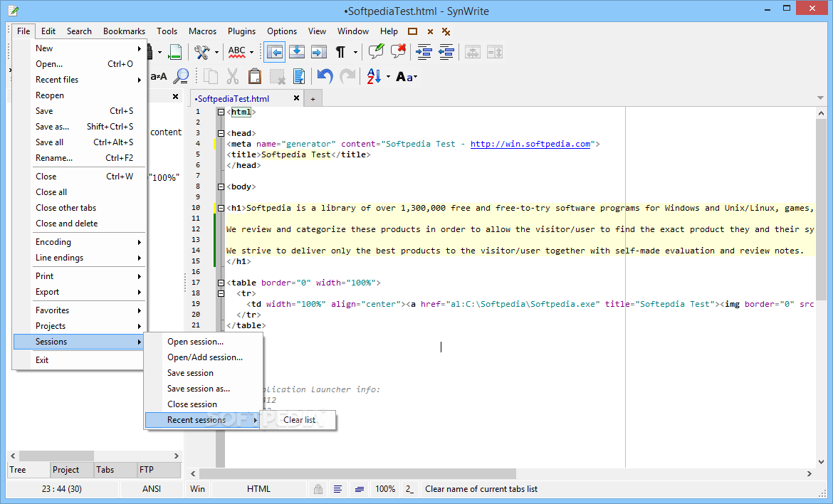Collapse the head fold marker on line 3
Screen dimensions: 833x504
click(x=221, y=133)
